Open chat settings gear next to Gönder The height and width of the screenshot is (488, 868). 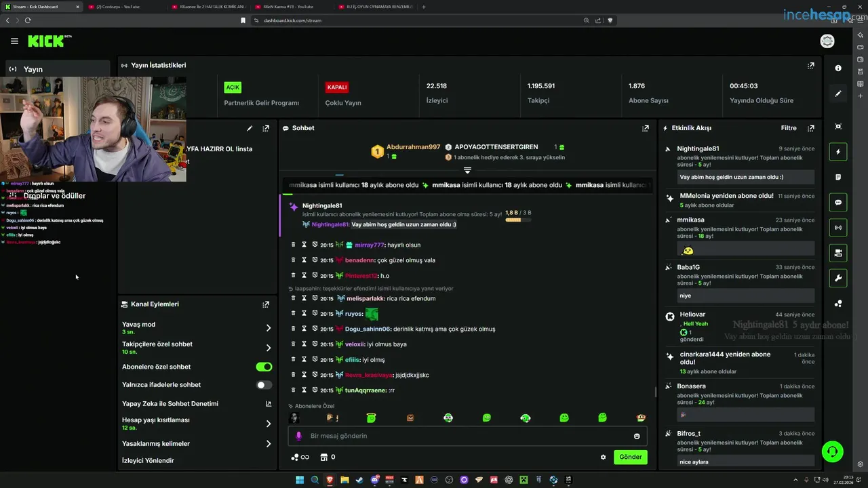tap(603, 457)
